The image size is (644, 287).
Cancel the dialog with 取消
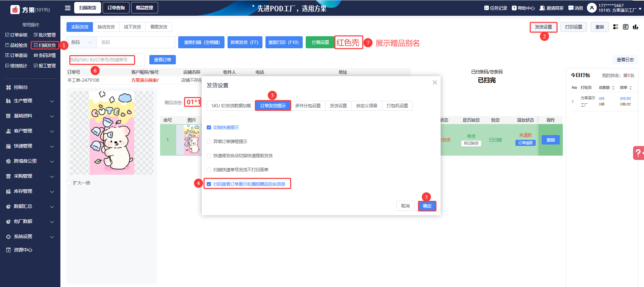[x=405, y=206]
